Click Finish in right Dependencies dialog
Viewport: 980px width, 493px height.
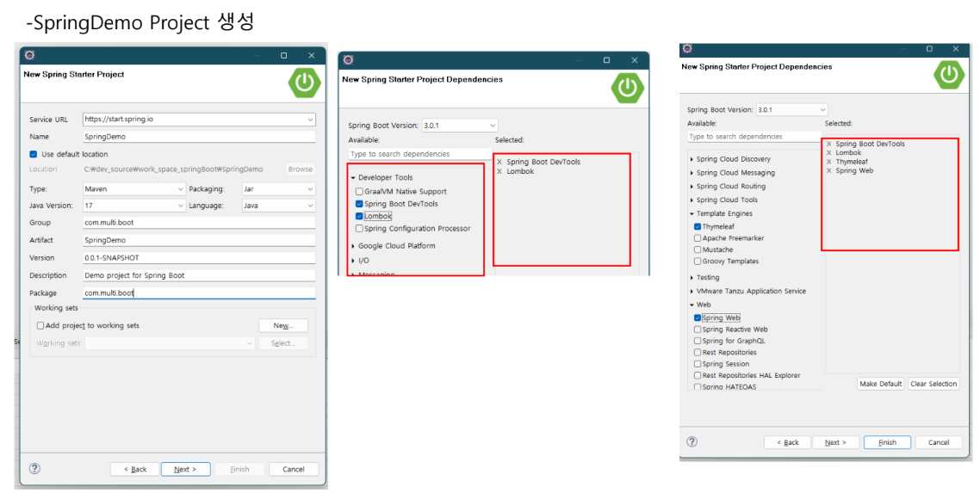(888, 442)
